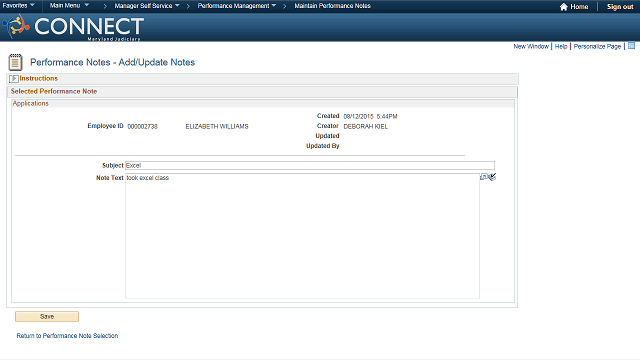This screenshot has height=360, width=640.
Task: Open the New Window link
Action: point(531,47)
